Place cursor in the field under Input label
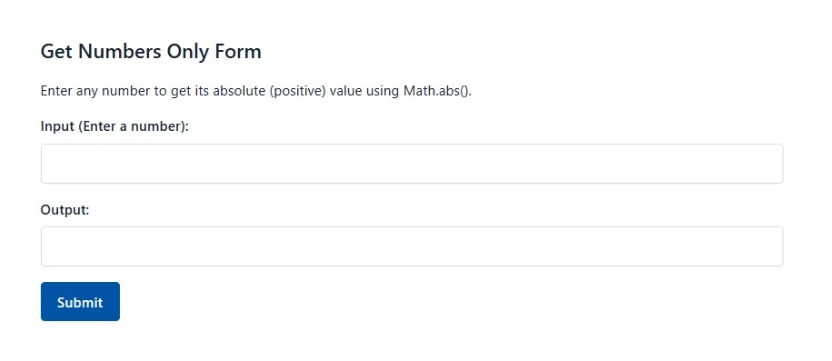The width and height of the screenshot is (832, 361). click(x=412, y=164)
